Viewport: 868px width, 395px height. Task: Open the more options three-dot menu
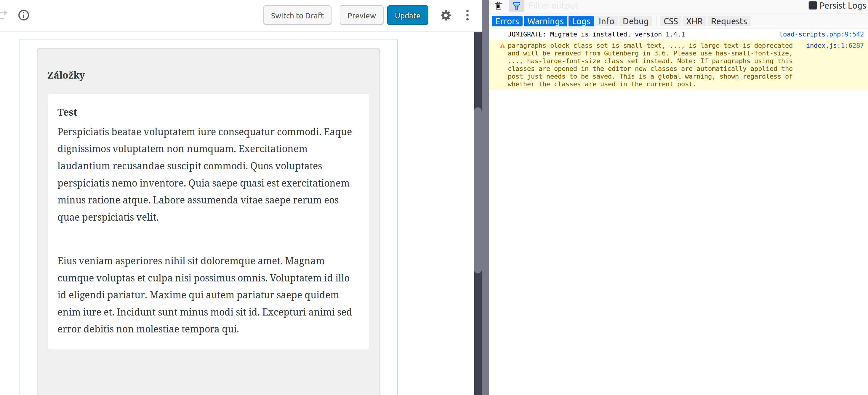467,15
